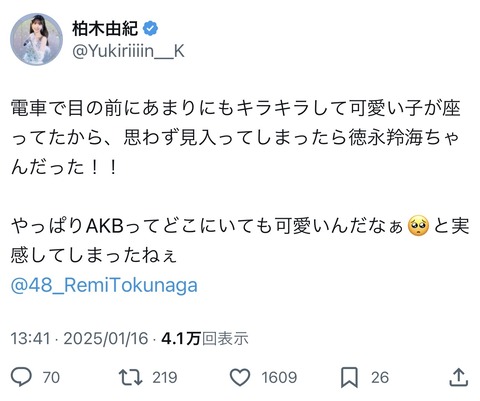Screen dimensions: 480x401
Task: Like the tweet with the heart icon
Action: [240, 377]
